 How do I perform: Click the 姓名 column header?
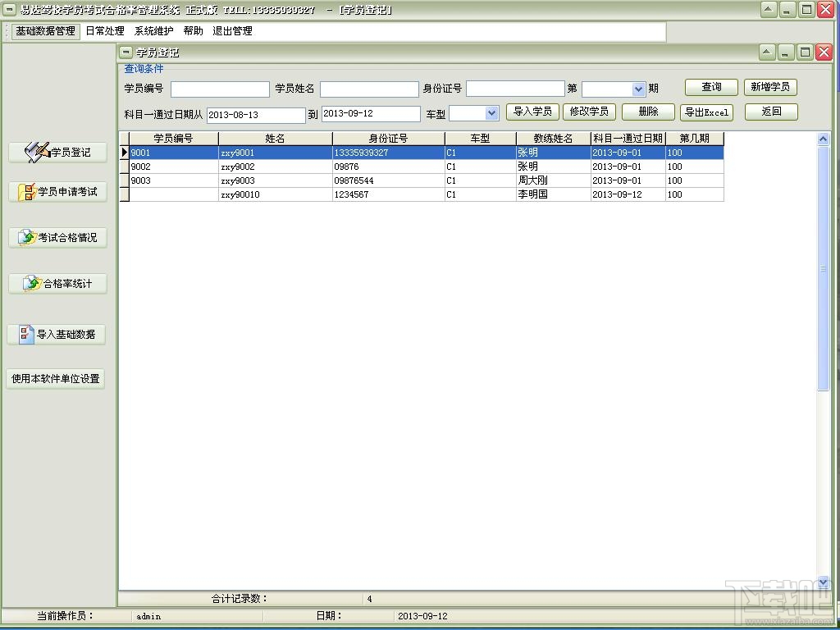276,138
